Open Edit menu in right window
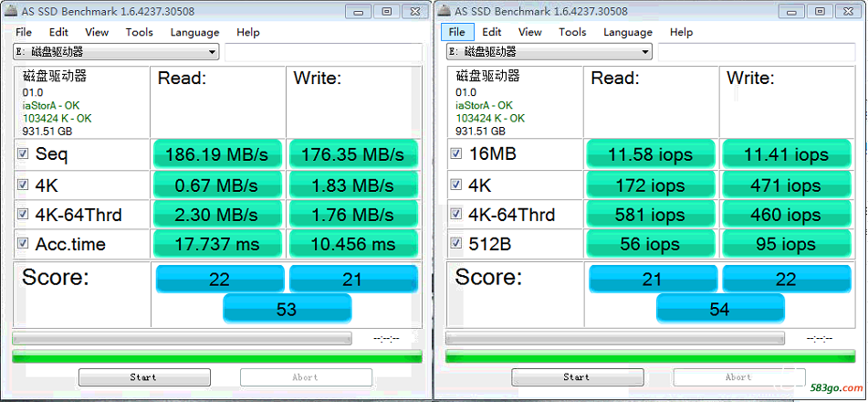The height and width of the screenshot is (402, 868). pos(492,32)
